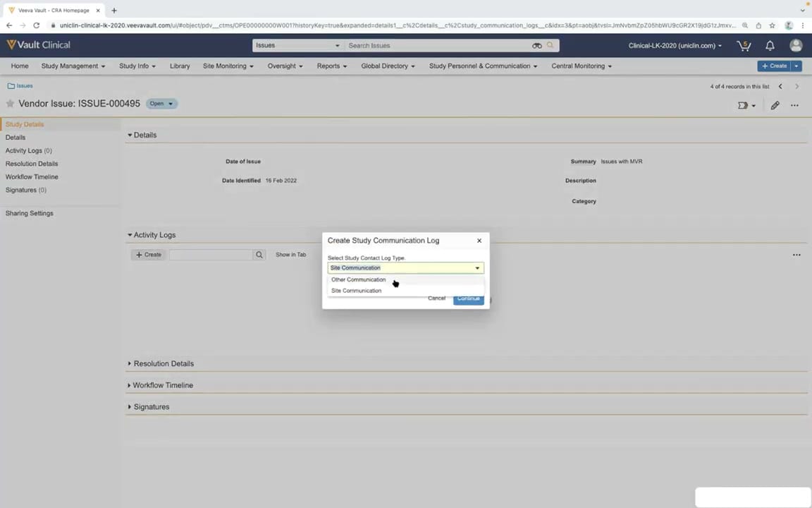Open the Reports menu

[331, 66]
